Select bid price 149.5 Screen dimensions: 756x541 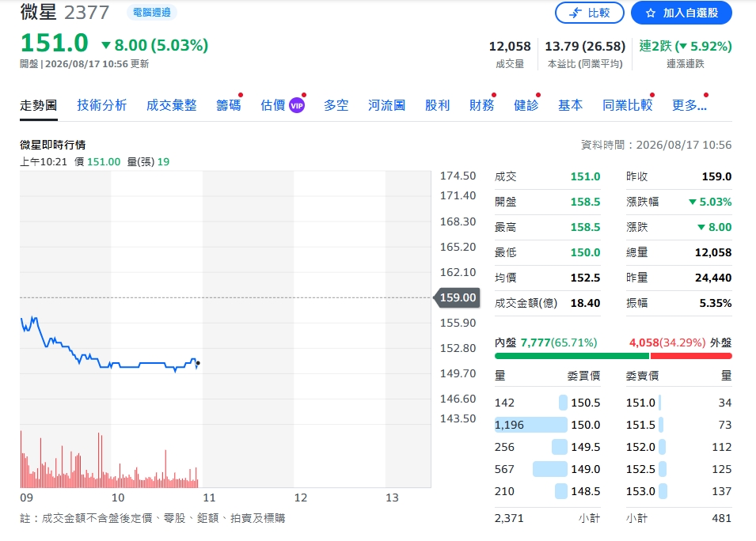[x=585, y=447]
